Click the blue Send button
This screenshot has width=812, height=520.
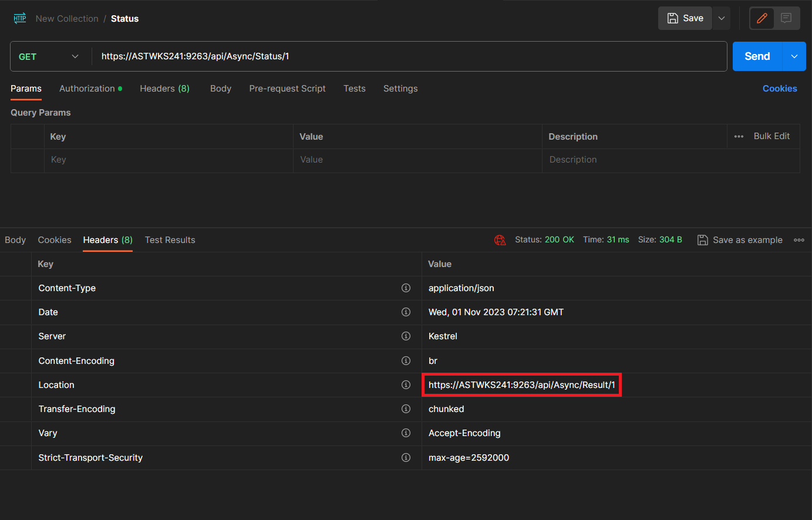coord(757,56)
